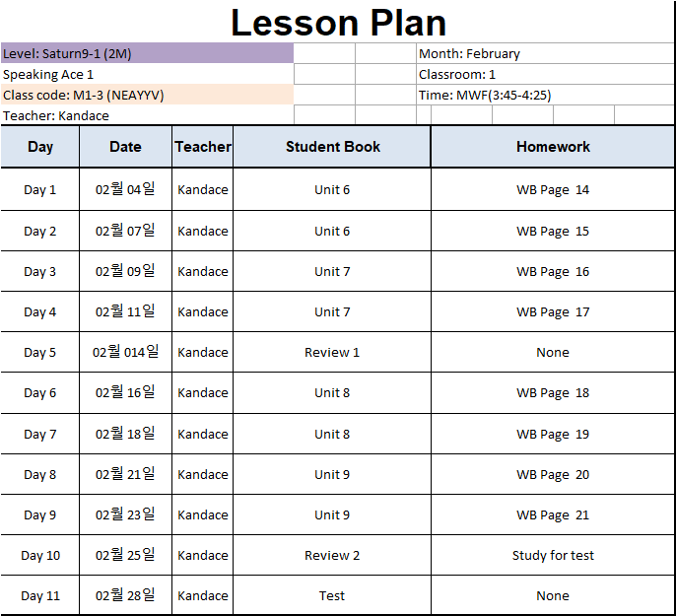The height and width of the screenshot is (616, 676).
Task: Click the Classroom: 1 cell
Action: point(545,74)
